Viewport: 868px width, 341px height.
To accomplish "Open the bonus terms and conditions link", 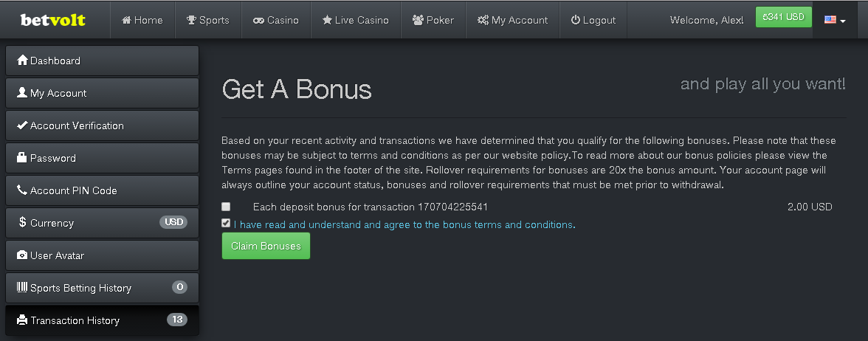I will tap(404, 224).
